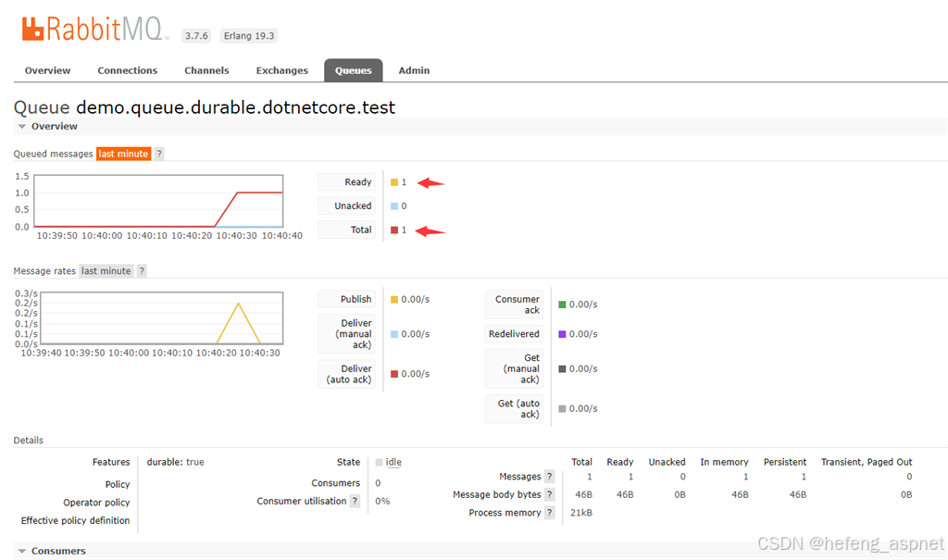Click the Get (auto ack) grey swatch

562,409
